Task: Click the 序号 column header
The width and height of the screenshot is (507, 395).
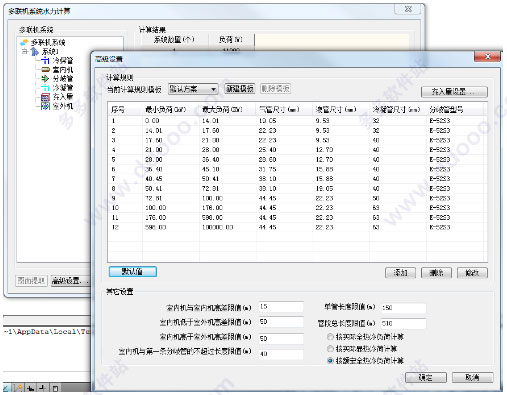Action: coord(125,109)
